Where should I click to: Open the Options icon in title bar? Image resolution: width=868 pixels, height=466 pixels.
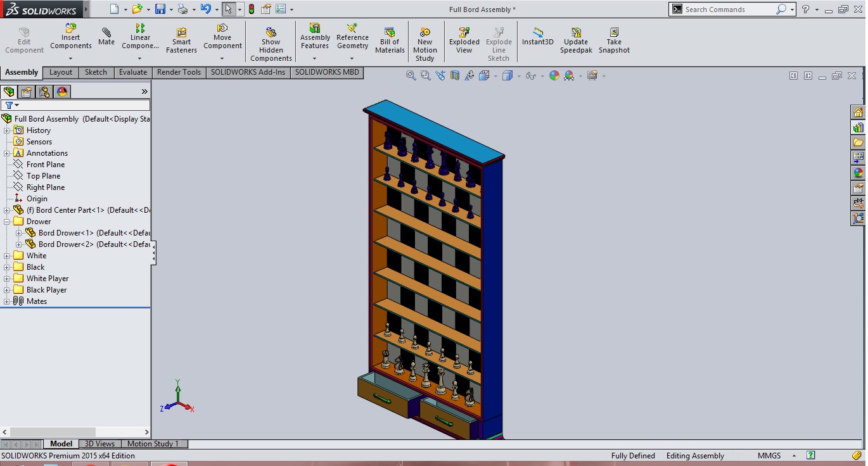280,9
